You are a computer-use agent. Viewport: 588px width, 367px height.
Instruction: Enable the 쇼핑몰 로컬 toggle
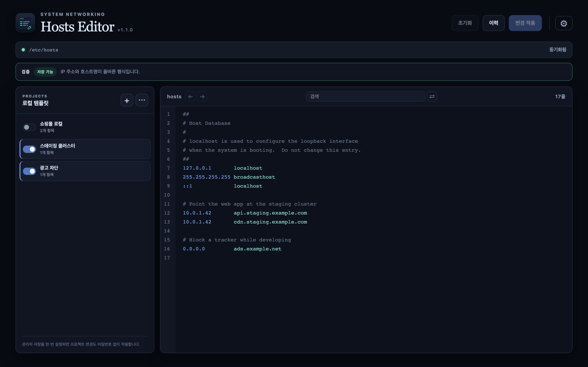click(29, 127)
